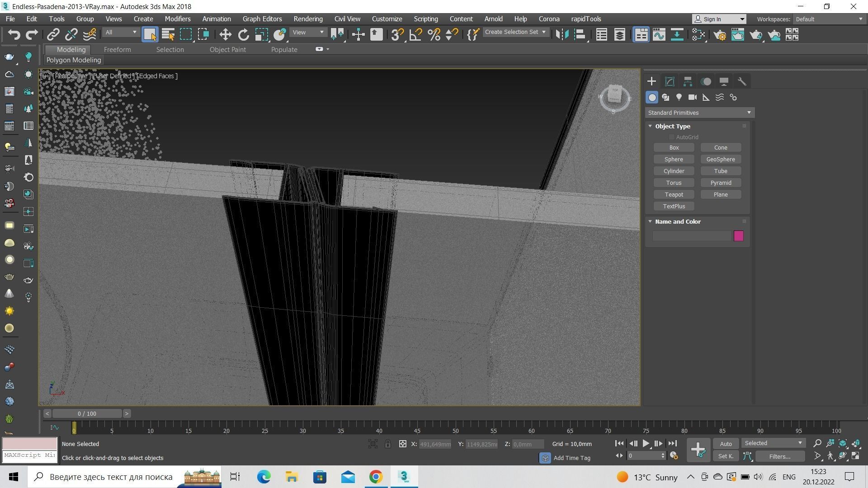The height and width of the screenshot is (488, 868).
Task: Select the Shapes category icon
Action: [665, 97]
